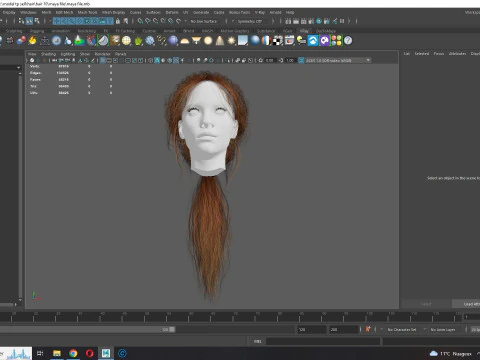Viewport: 480px width, 360px height.
Task: Open the Help menu in the menu bar
Action: [x=290, y=12]
